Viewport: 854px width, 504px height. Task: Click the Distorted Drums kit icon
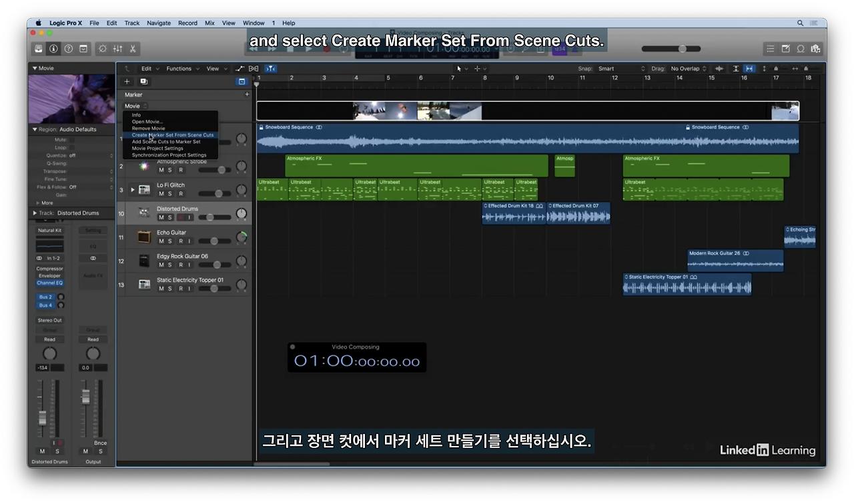point(144,213)
